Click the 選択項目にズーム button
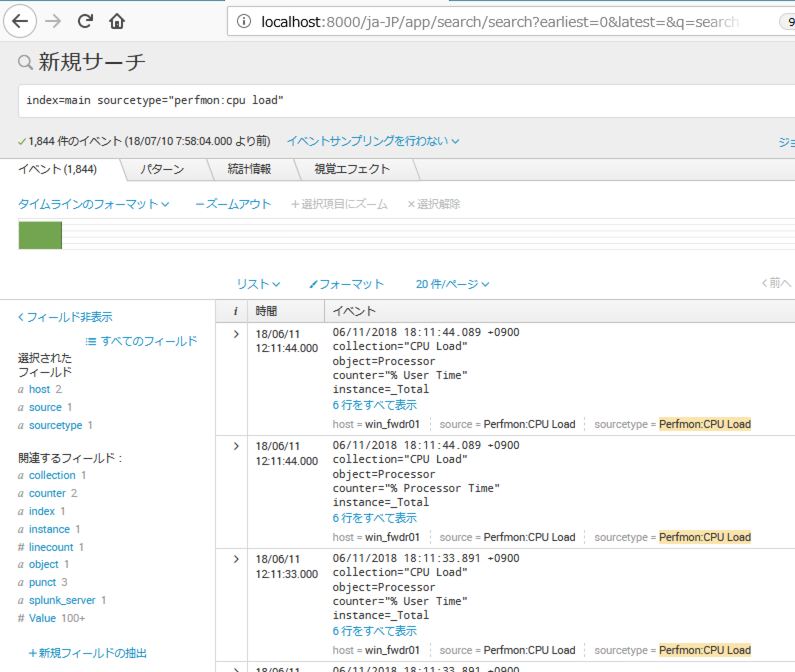This screenshot has width=795, height=672. point(339,204)
